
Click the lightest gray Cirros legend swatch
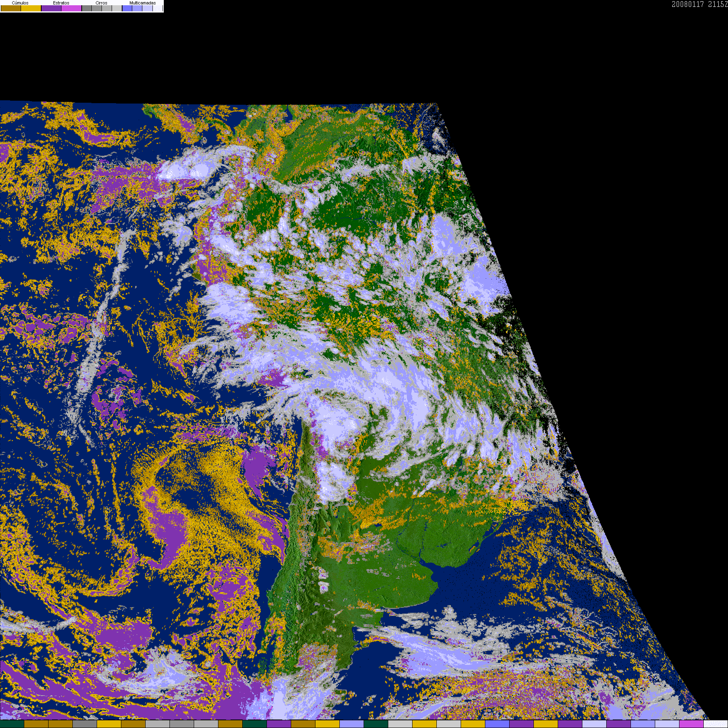point(117,8)
